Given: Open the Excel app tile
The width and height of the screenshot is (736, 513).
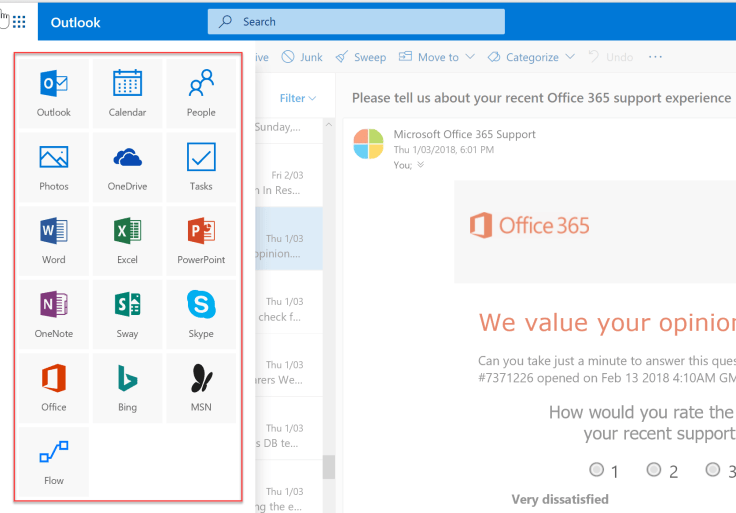Looking at the screenshot, I should click(127, 241).
